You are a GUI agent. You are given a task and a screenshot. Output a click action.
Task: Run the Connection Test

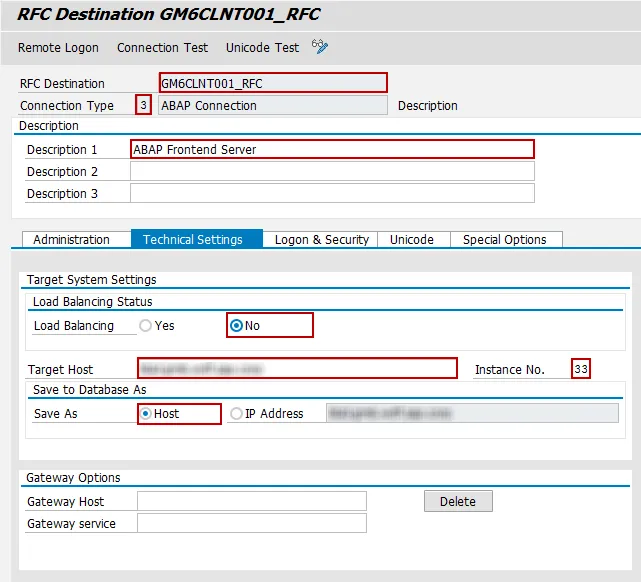pyautogui.click(x=162, y=48)
